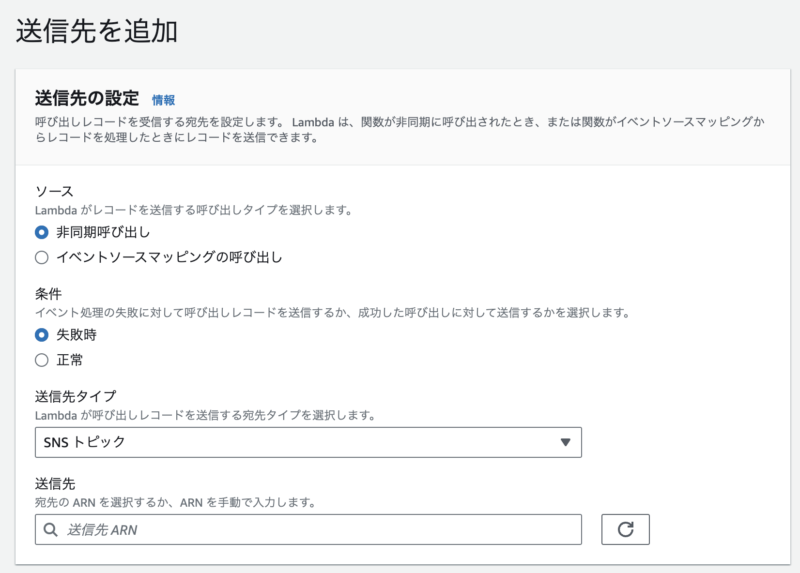800x573 pixels.
Task: Click the refresh icon beside the ARN field
Action: click(625, 529)
